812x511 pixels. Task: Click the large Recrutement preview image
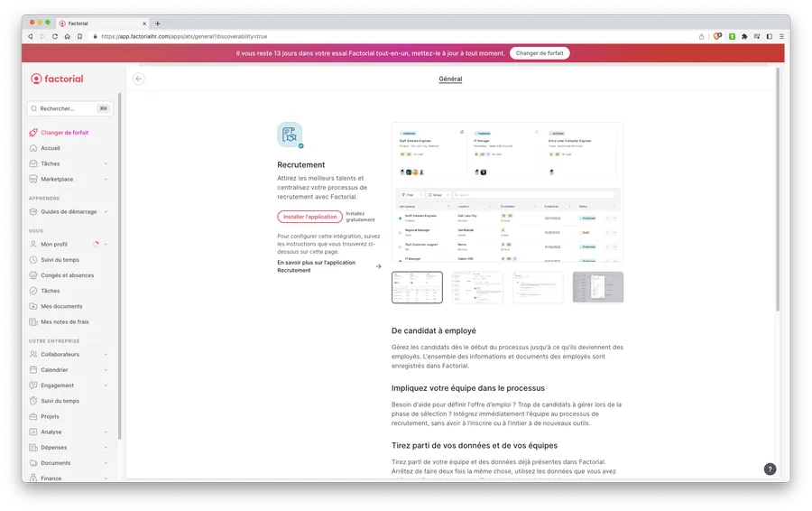tap(507, 192)
